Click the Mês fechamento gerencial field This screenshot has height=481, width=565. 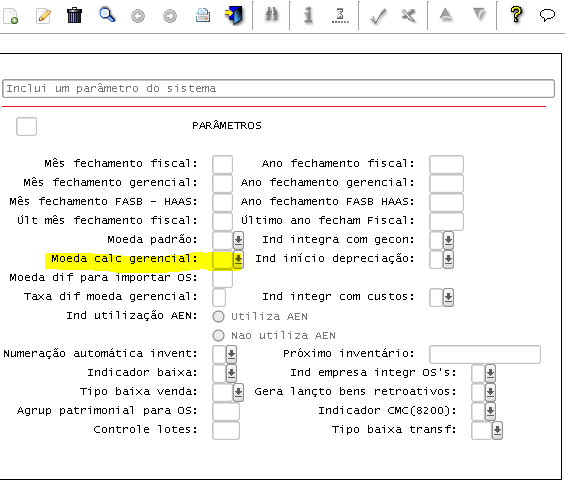click(x=222, y=183)
